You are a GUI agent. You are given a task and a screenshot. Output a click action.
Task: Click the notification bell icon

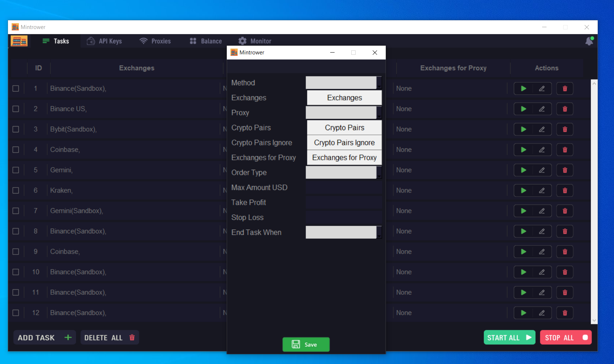pos(589,41)
